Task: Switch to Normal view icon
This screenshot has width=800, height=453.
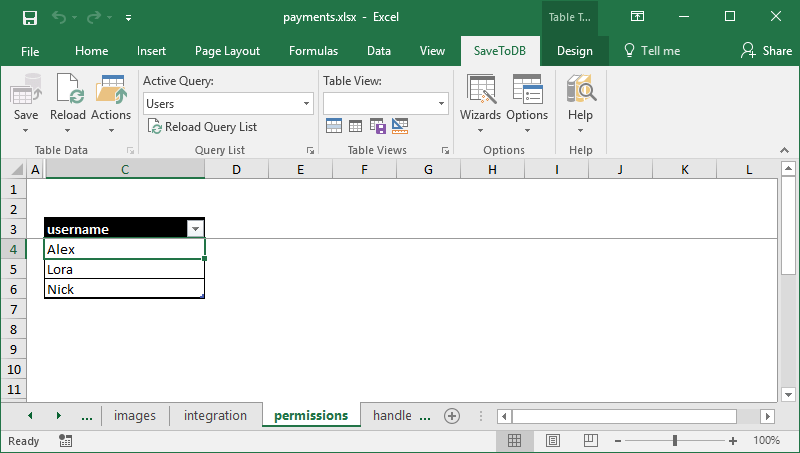Action: (514, 440)
